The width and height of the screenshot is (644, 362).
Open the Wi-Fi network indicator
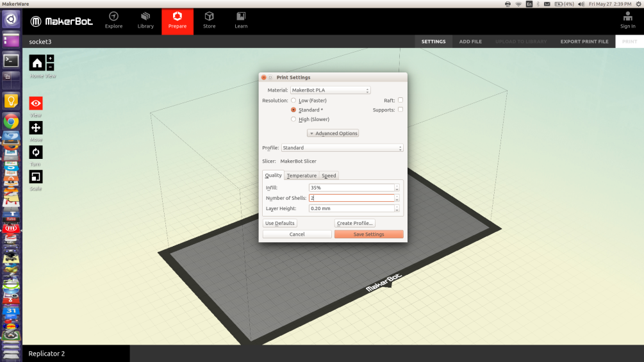[x=518, y=4]
